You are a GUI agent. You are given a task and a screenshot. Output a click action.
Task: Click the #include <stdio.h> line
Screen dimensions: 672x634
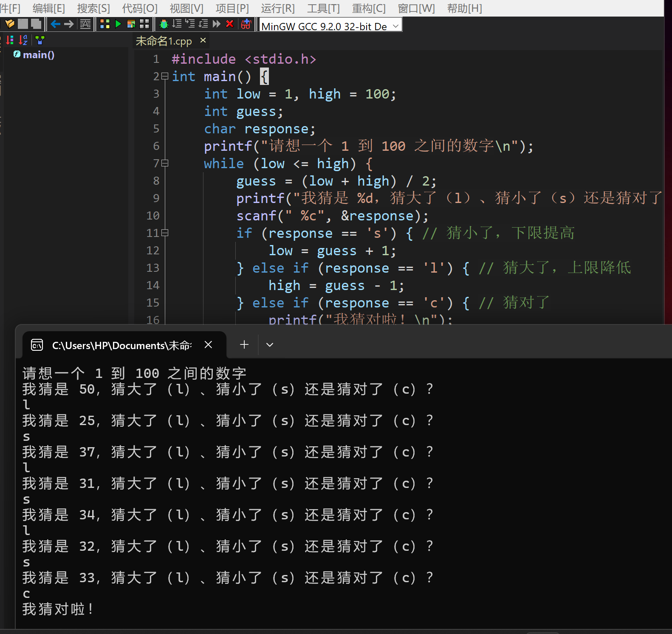[244, 59]
